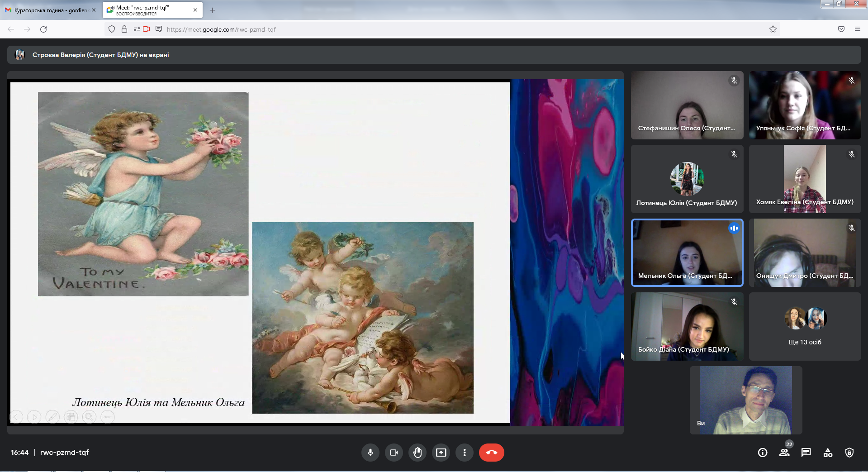This screenshot has height=472, width=868.
Task: Click muted mic icon on Хомяк Евеліна tile
Action: 852,154
